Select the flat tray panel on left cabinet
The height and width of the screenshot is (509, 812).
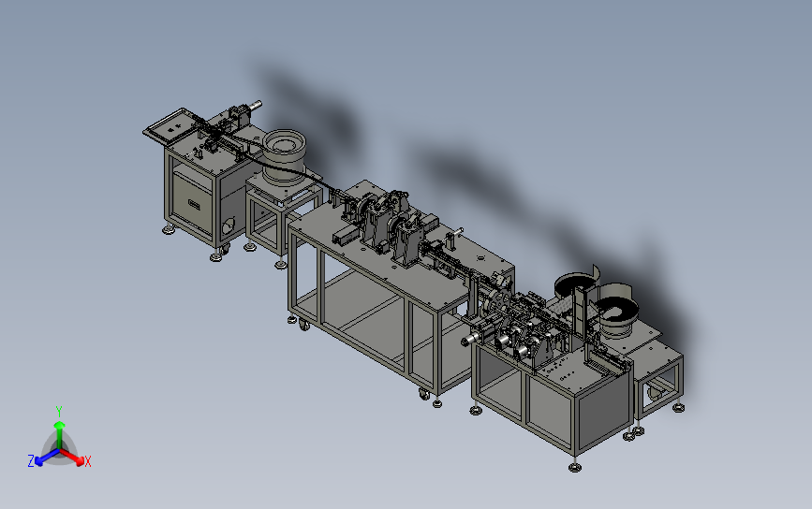172,125
